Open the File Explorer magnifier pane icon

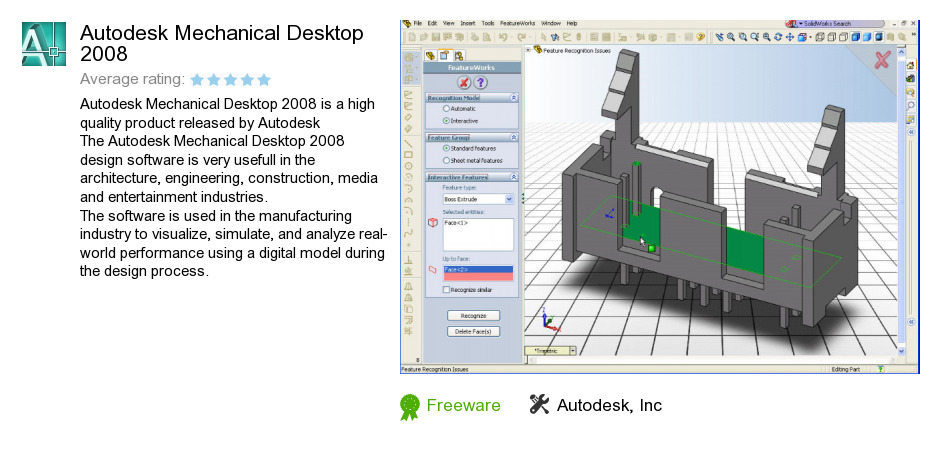(x=911, y=92)
